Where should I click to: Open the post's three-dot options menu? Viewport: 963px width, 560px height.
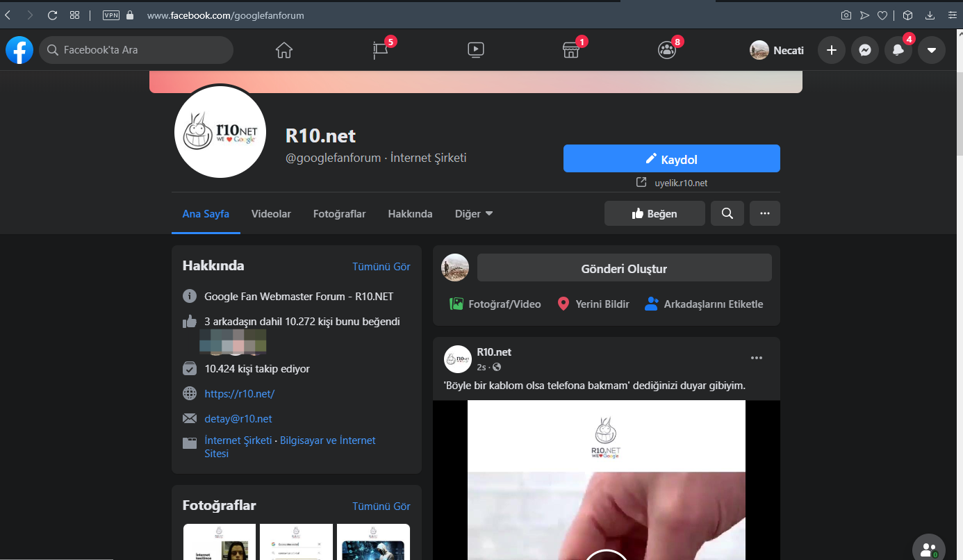pos(757,358)
